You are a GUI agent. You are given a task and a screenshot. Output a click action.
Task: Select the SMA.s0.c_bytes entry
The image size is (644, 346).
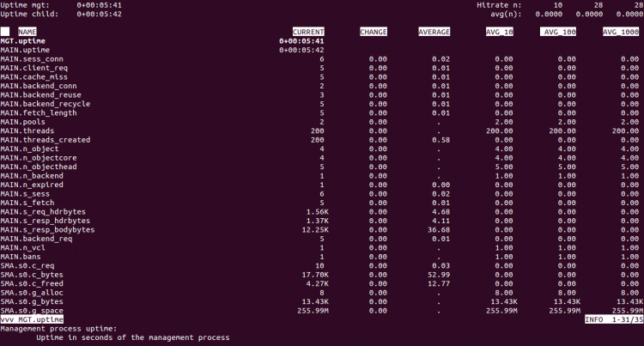(32, 274)
